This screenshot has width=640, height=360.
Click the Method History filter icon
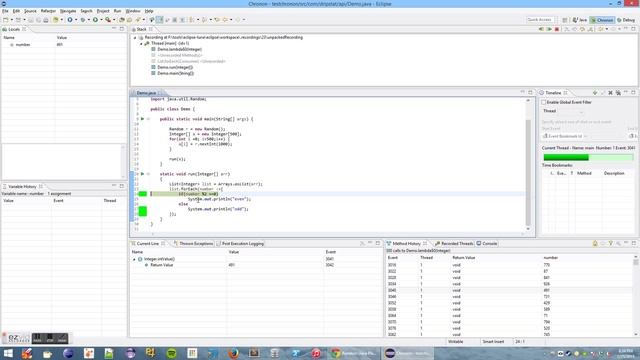tap(611, 244)
